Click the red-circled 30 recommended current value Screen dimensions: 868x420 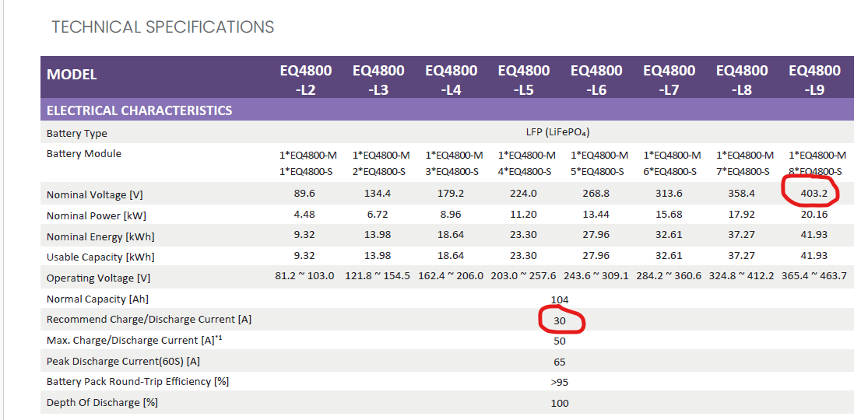click(x=559, y=320)
